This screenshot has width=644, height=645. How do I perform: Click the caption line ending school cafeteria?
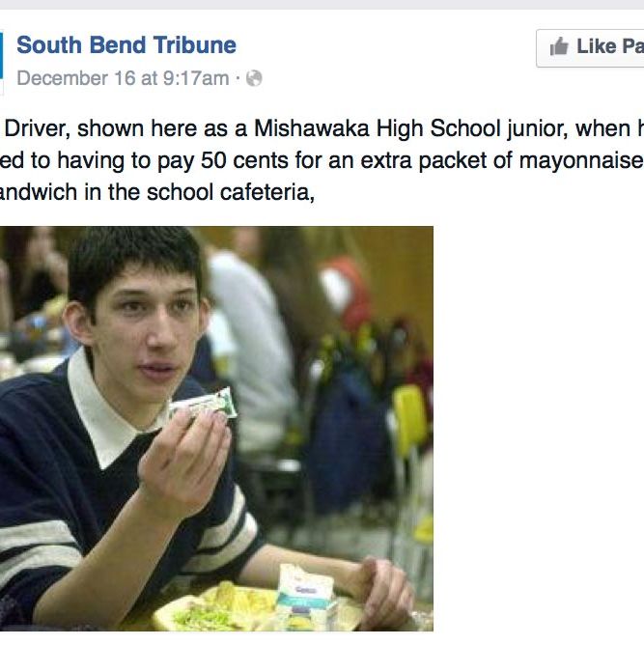tap(157, 192)
